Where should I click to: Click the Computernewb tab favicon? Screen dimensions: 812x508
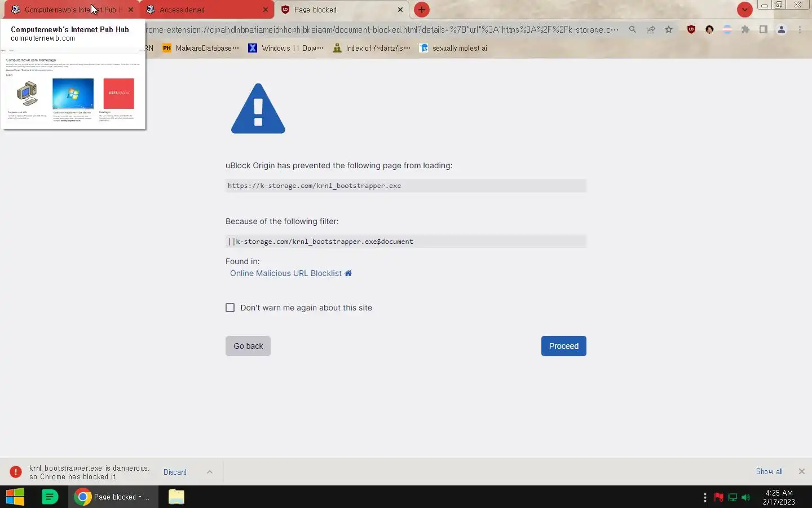point(16,10)
